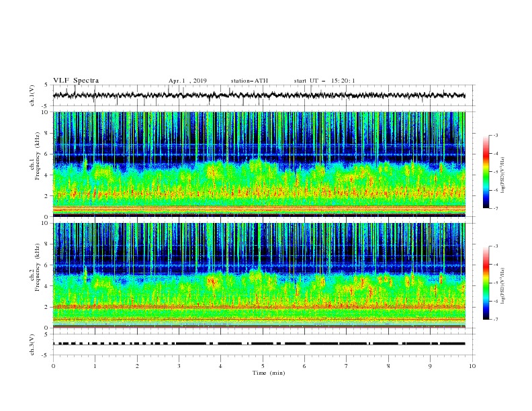The width and height of the screenshot is (532, 411).
Task: Click the ch.1 "Frequency (kHz)" axis label
Action: tap(38, 154)
